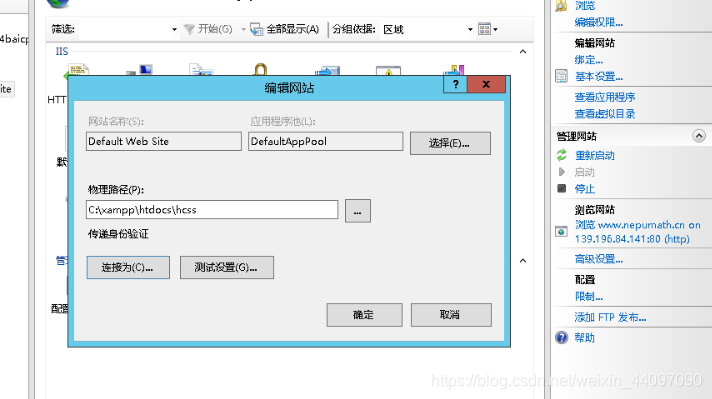Close the Edit Website (编辑网站) dialog
The height and width of the screenshot is (399, 712).
486,84
